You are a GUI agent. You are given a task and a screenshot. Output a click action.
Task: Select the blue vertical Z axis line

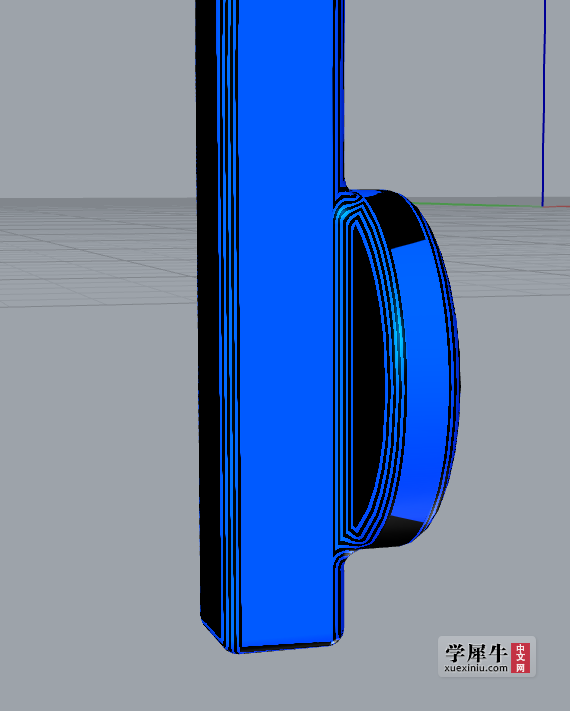(x=543, y=102)
